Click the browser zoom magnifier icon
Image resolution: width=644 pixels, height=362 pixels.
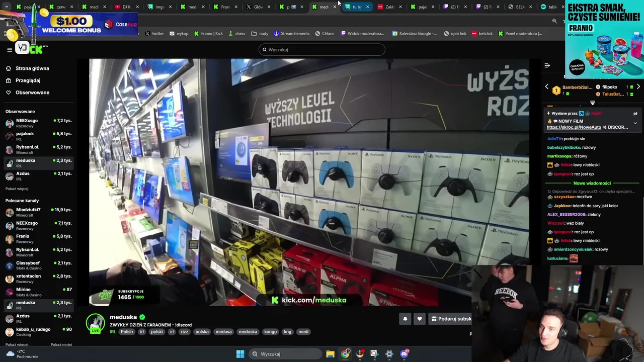pyautogui.click(x=554, y=21)
